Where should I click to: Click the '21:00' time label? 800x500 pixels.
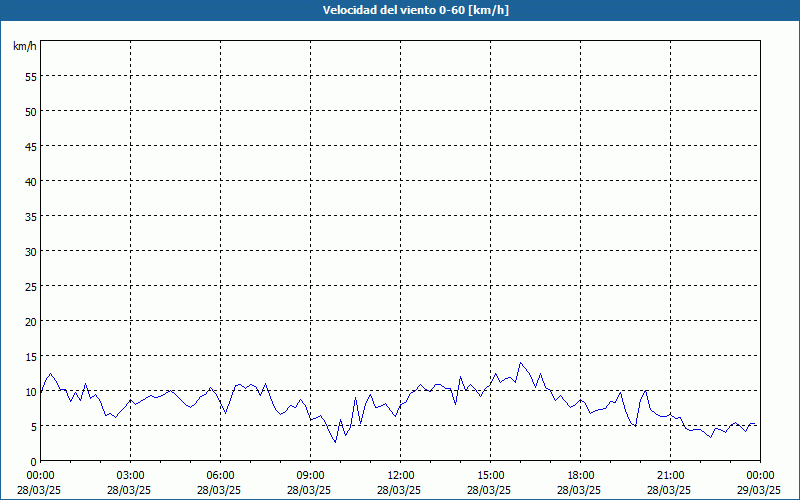pos(670,476)
